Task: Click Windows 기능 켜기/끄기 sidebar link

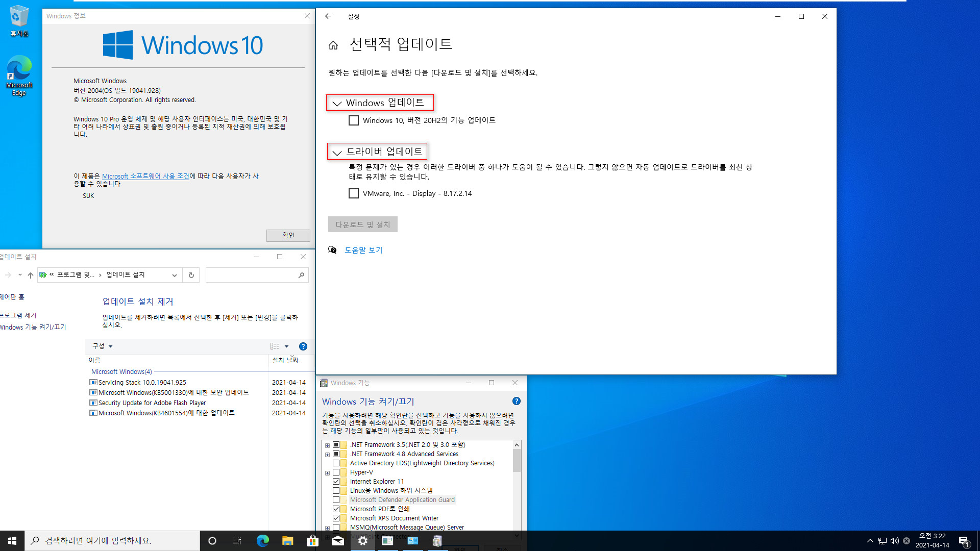Action: point(33,327)
